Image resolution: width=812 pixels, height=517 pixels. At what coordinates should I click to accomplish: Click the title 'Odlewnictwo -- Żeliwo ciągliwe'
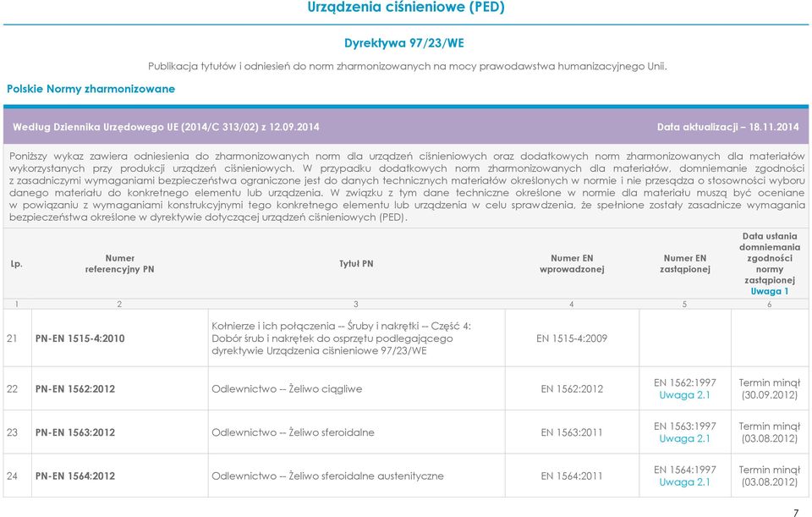[x=287, y=389]
